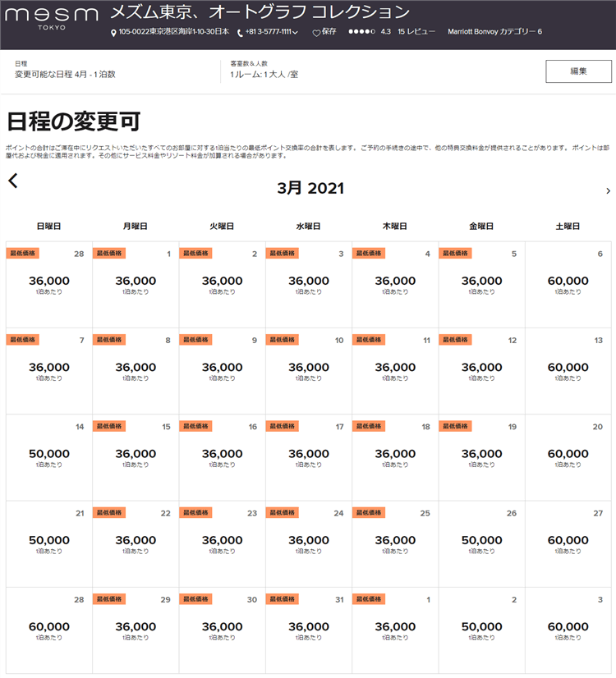Select March 31 lowest price date
Image resolution: width=616 pixels, height=678 pixels.
point(308,629)
